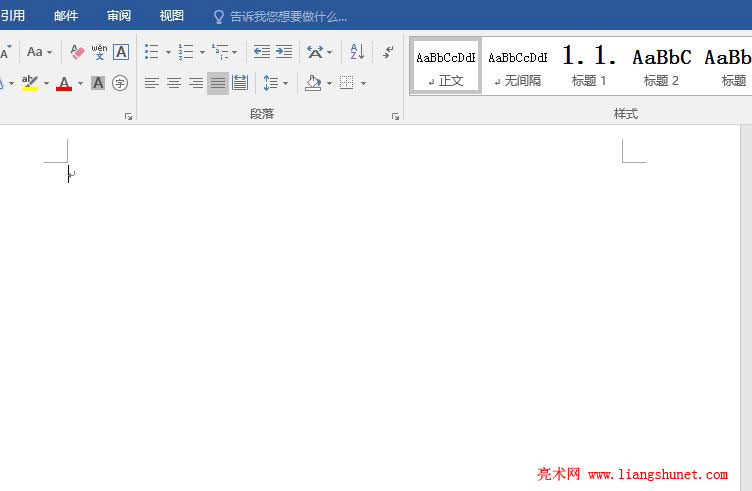Image resolution: width=752 pixels, height=491 pixels.
Task: Open the Phonetic Guide (wén) tool
Action: 99,52
